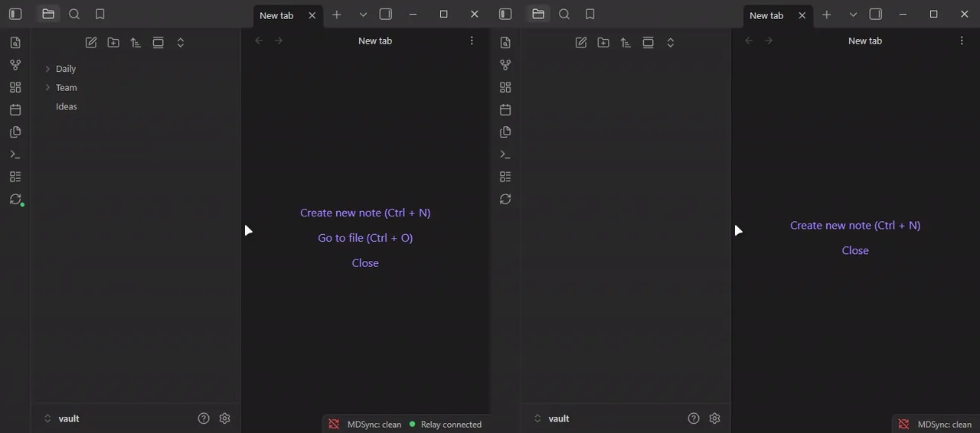Click Create new note link in right window
The width and height of the screenshot is (980, 433).
[855, 226]
